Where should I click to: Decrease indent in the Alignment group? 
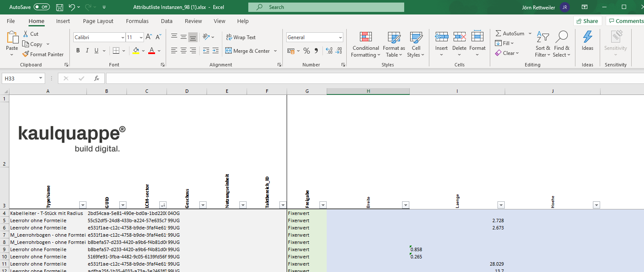pos(206,51)
